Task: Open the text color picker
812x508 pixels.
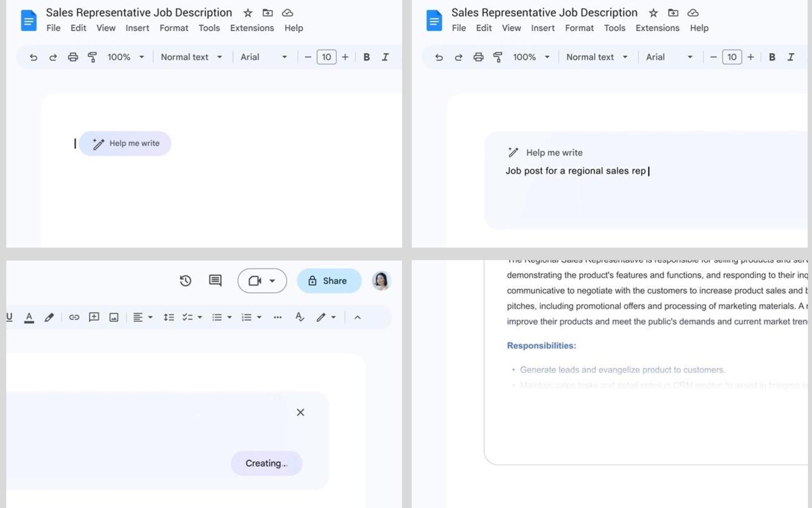Action: [29, 317]
